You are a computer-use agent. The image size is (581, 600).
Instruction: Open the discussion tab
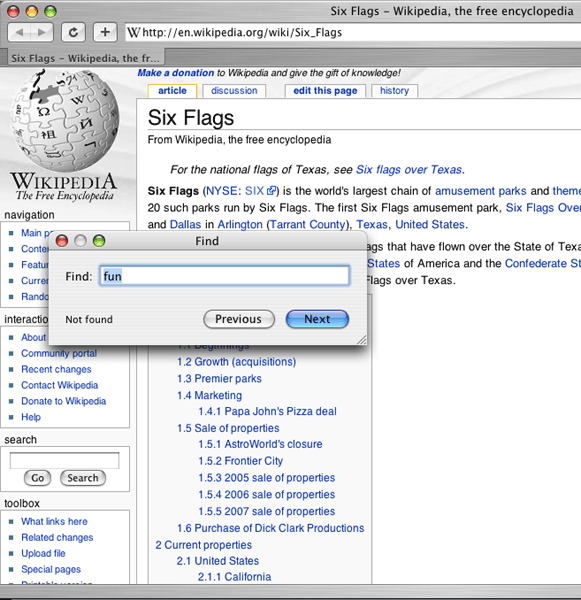coord(234,91)
